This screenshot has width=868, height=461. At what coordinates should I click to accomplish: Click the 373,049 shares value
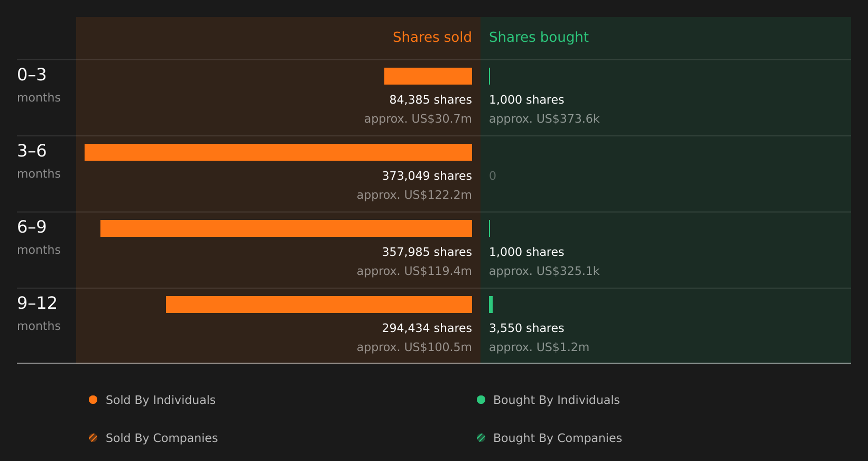pyautogui.click(x=427, y=176)
